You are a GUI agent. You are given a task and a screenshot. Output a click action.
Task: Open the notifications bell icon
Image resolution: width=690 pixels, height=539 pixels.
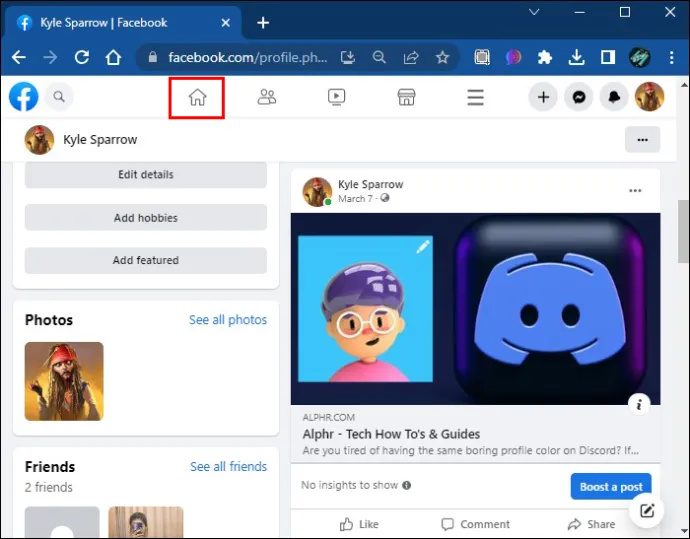coord(614,97)
